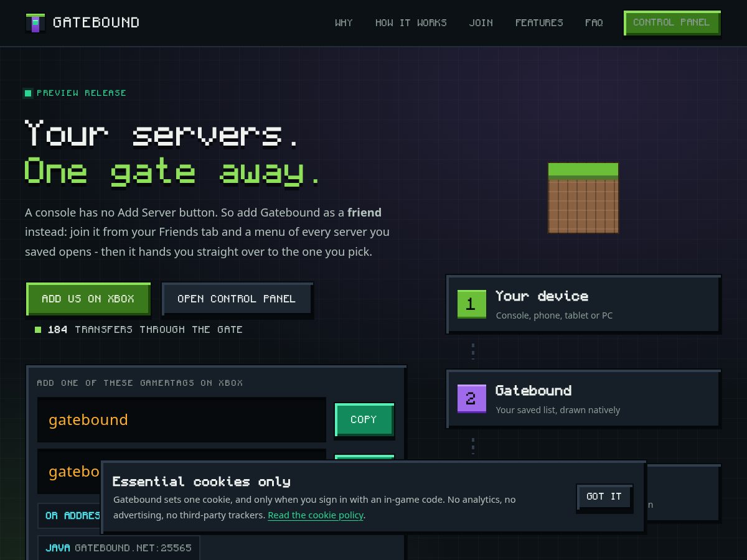Image resolution: width=747 pixels, height=560 pixels.
Task: Click the Control Panel header button
Action: pyautogui.click(x=672, y=23)
